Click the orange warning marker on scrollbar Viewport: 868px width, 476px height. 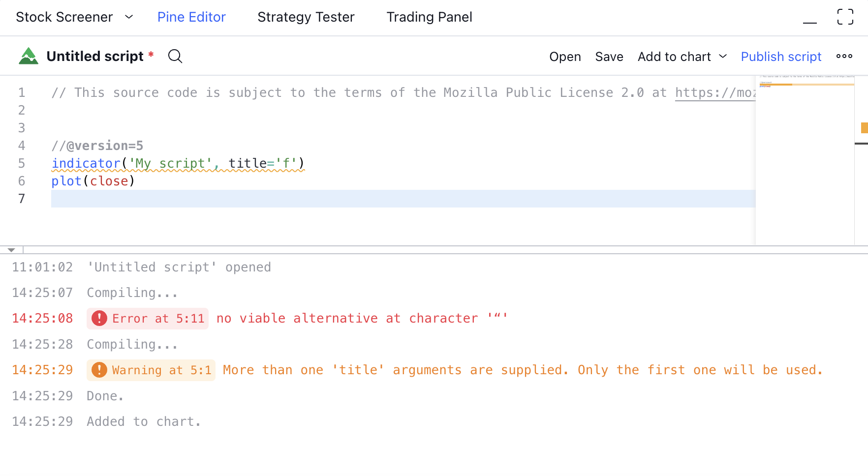(864, 128)
